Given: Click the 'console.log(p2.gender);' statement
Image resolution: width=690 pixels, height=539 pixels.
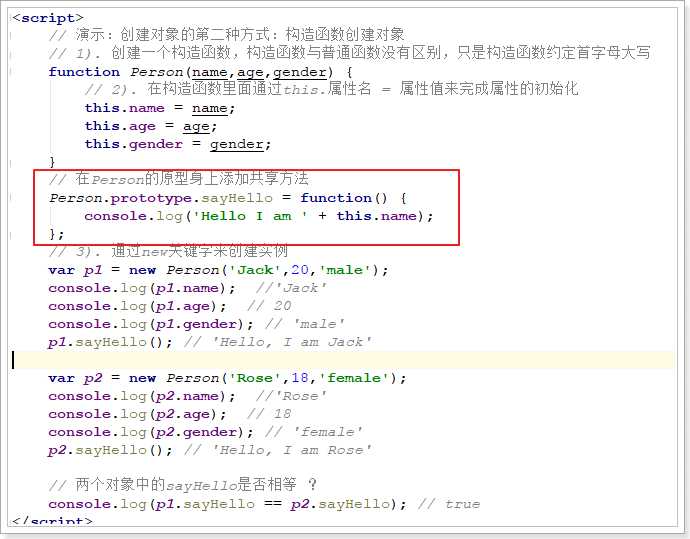Looking at the screenshot, I should (151, 432).
